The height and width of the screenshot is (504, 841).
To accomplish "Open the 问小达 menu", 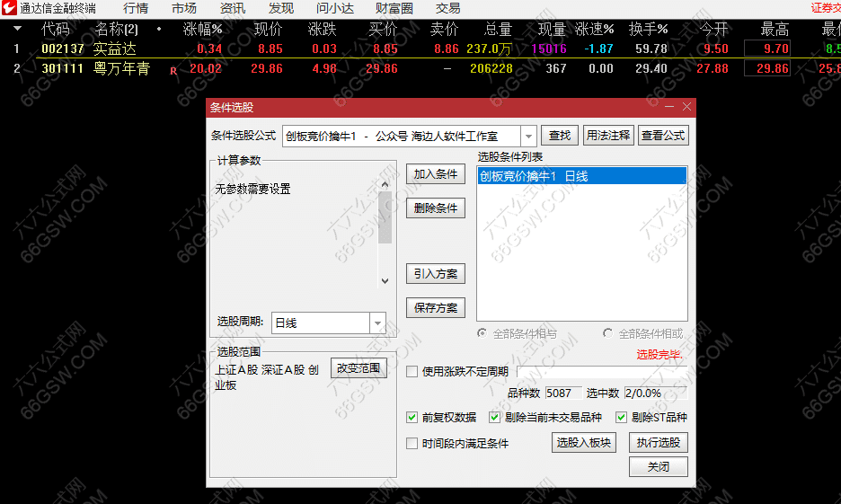I will [335, 8].
